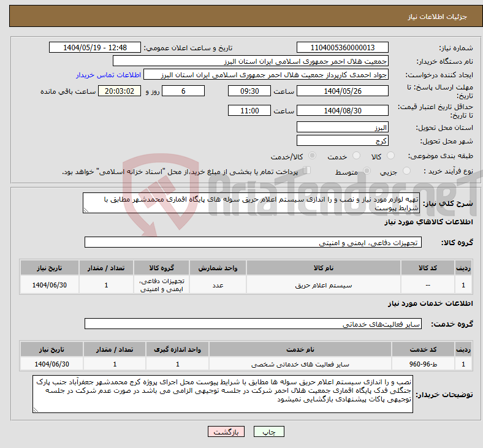Click the گروه کالا column header in goods table
483x448 pixels.
tap(161, 268)
